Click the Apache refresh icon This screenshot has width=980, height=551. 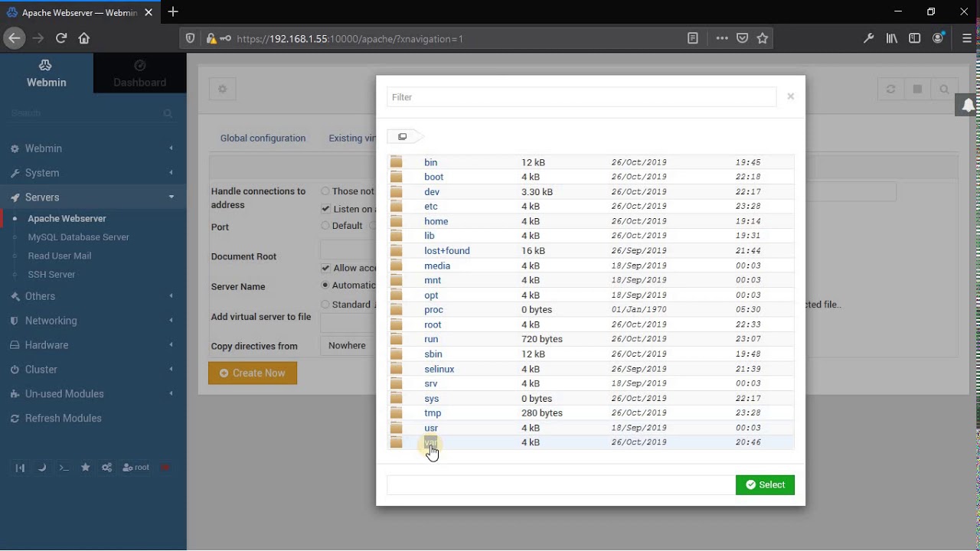[x=890, y=89]
